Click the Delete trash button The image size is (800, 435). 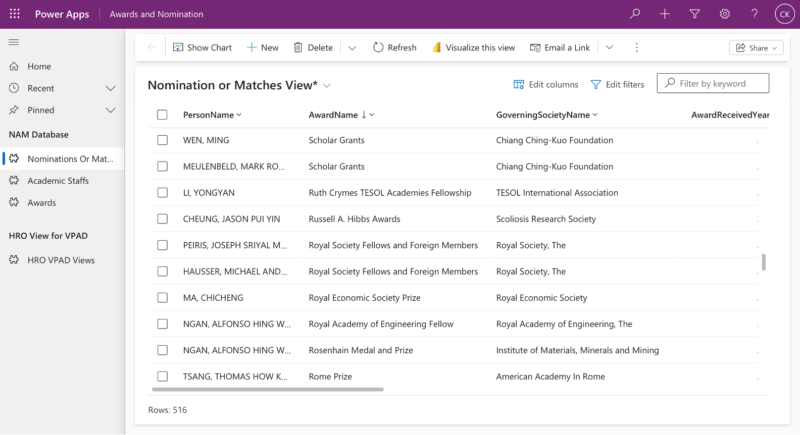tap(313, 47)
